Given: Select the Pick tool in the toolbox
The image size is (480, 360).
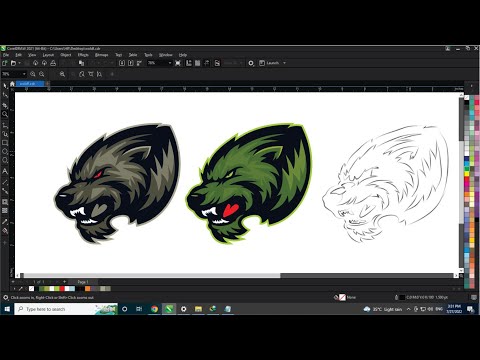Looking at the screenshot, I should pyautogui.click(x=5, y=86).
